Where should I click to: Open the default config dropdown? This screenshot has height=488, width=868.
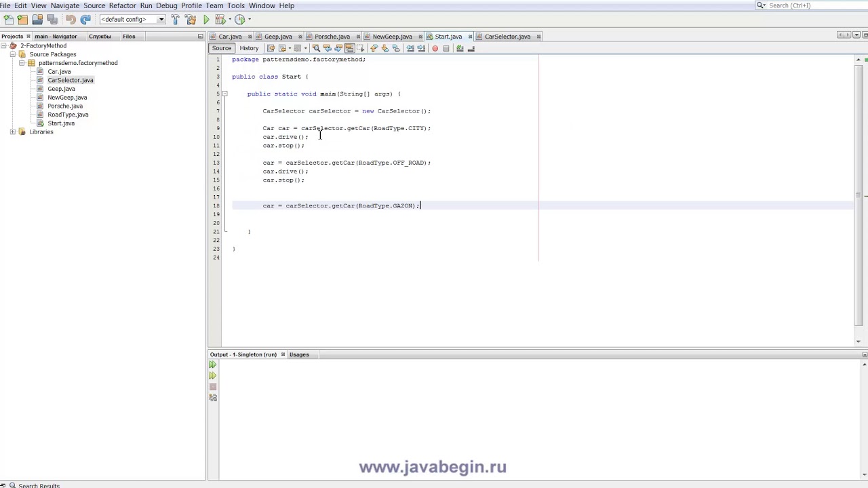coord(161,20)
